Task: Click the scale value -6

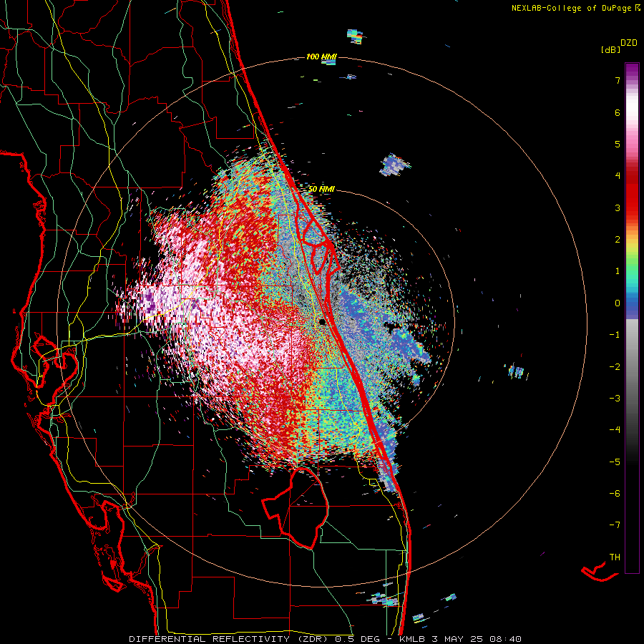Action: click(615, 493)
